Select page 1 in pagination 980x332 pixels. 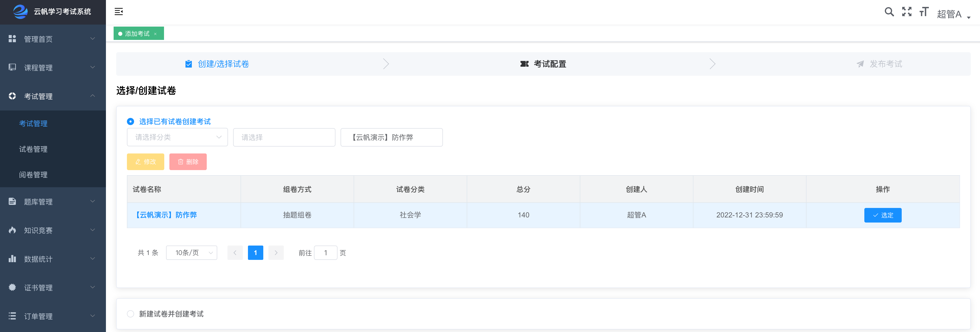click(x=255, y=252)
